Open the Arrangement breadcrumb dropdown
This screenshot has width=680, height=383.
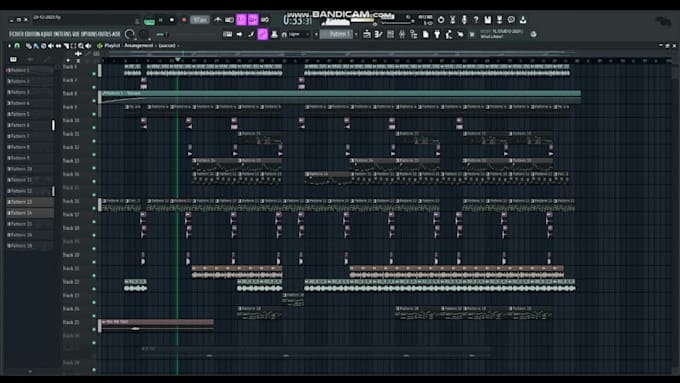(x=139, y=46)
